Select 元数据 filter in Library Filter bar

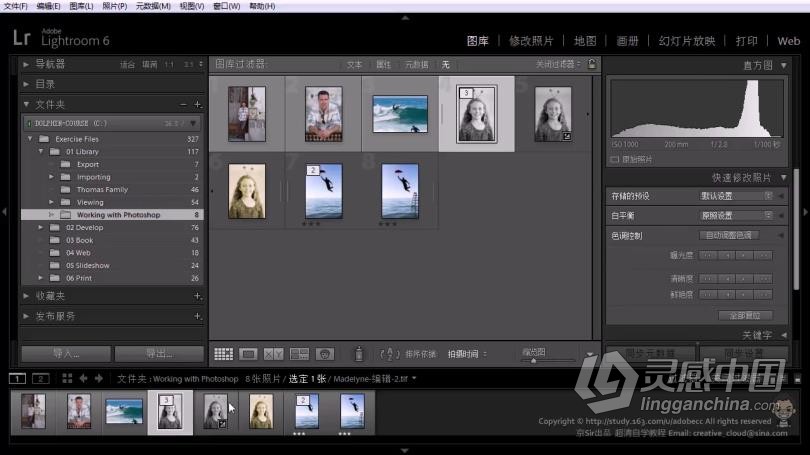[x=416, y=65]
